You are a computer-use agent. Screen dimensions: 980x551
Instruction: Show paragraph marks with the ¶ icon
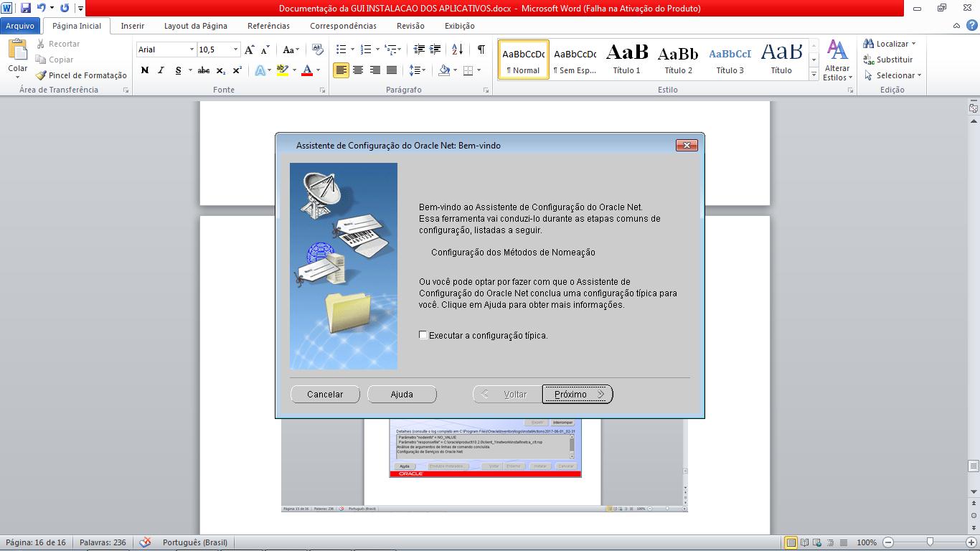(x=479, y=50)
